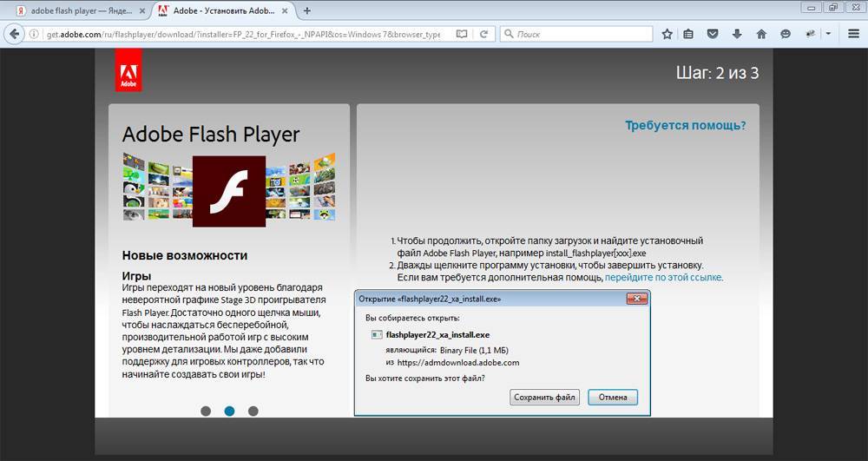This screenshot has height=461, width=868.
Task: Close the Yandex search tab
Action: [x=142, y=10]
